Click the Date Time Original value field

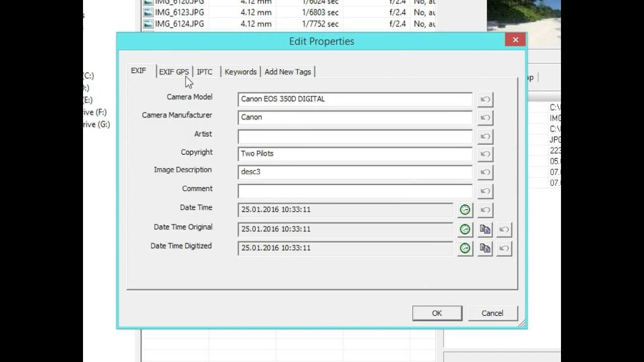[346, 229]
